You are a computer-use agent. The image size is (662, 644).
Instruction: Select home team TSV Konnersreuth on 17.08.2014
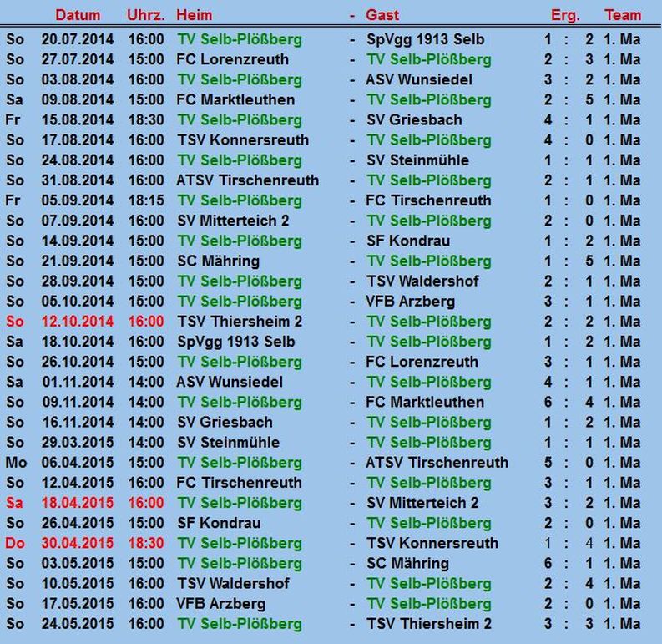pos(243,140)
